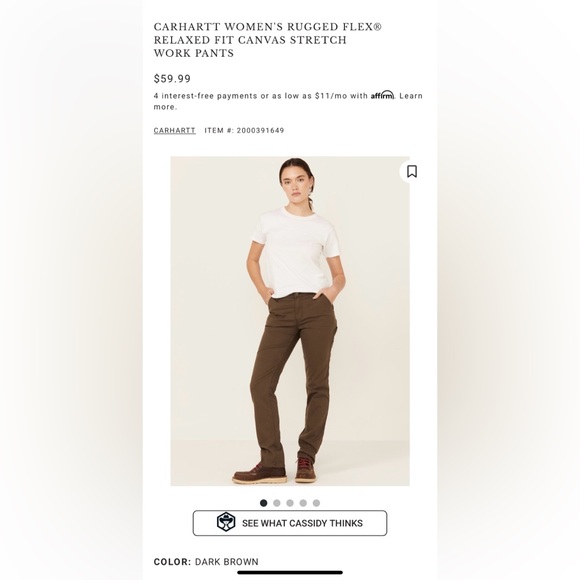Image resolution: width=580 pixels, height=580 pixels.
Task: Bookmark this Carhartt pants product
Action: pos(412,172)
